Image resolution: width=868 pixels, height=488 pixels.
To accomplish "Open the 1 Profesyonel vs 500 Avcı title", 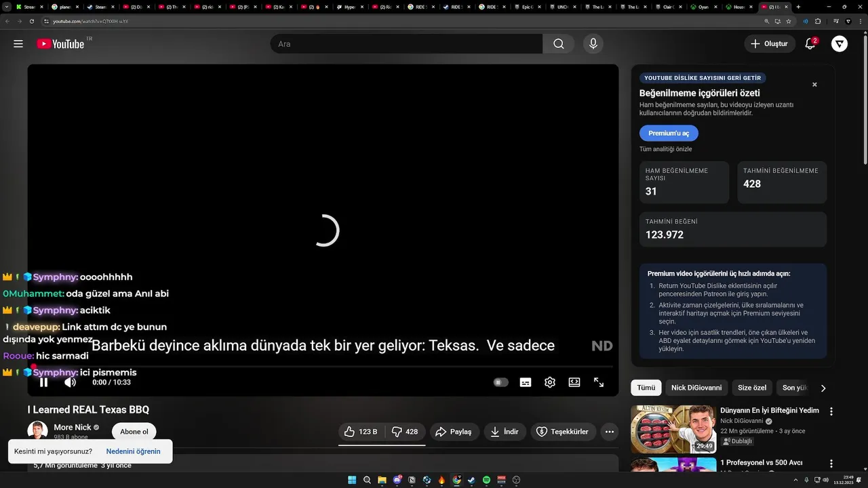I will 762,463.
